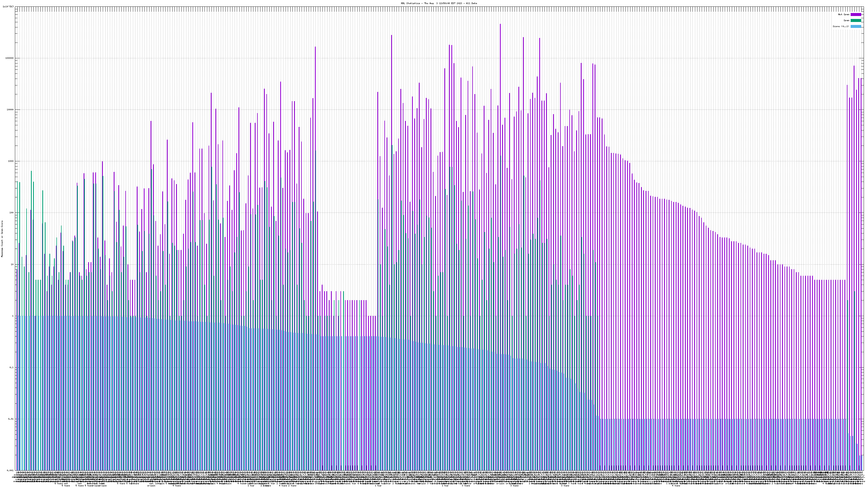Click the 'Spam' legend text label

[x=846, y=21]
